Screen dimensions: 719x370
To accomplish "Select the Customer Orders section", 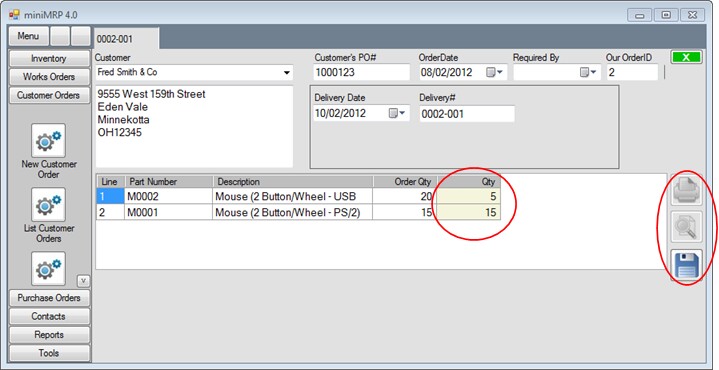I will (49, 95).
